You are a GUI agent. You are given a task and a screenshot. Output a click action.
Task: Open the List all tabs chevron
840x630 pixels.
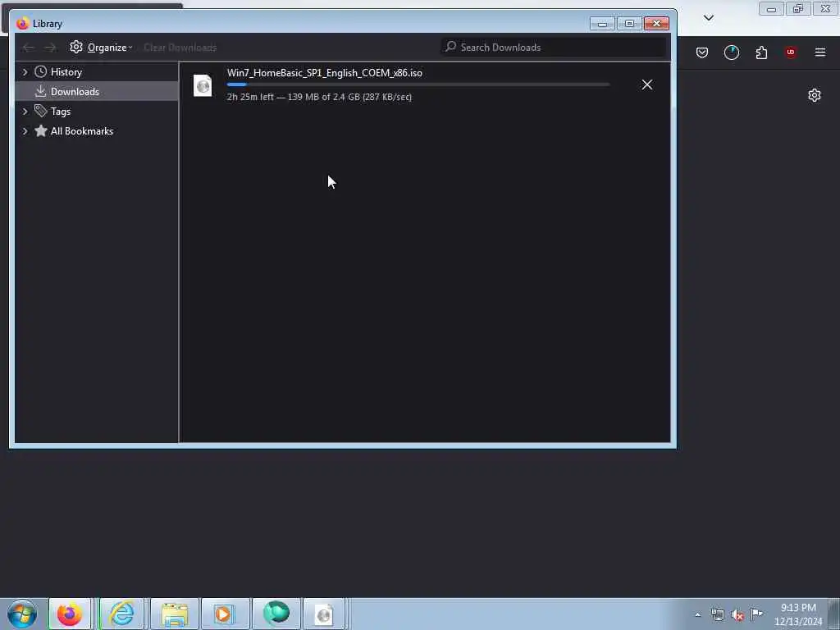pos(708,18)
